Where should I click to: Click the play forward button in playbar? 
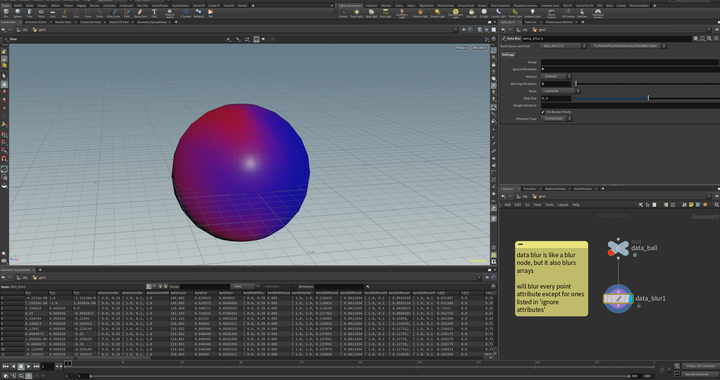28,367
